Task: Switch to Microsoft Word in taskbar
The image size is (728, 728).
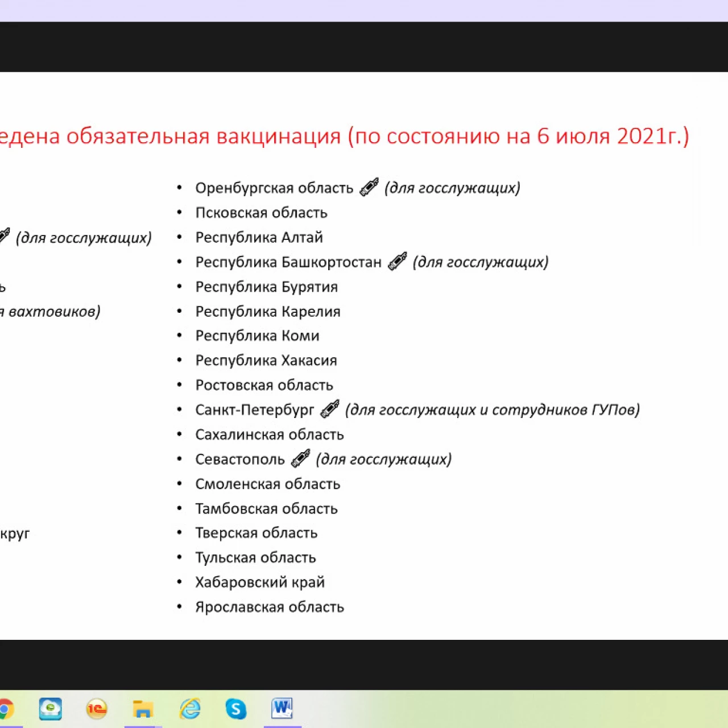Action: coord(282,709)
